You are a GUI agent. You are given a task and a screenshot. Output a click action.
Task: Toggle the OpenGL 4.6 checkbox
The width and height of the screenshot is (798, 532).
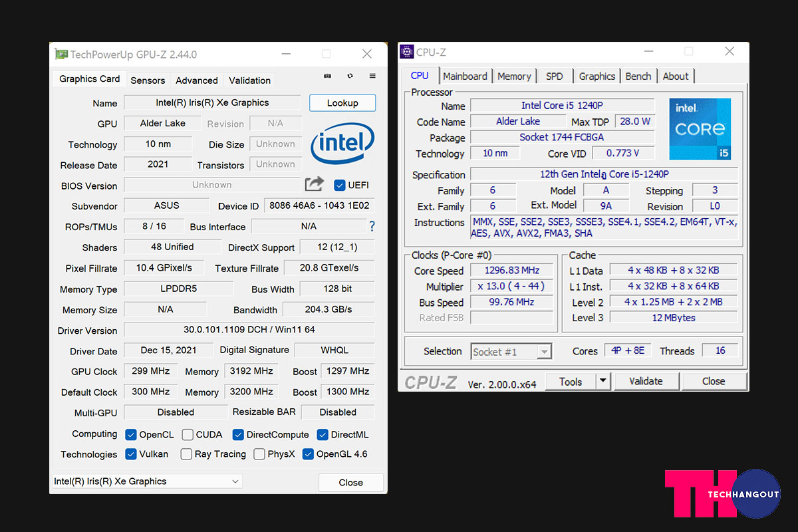click(308, 454)
